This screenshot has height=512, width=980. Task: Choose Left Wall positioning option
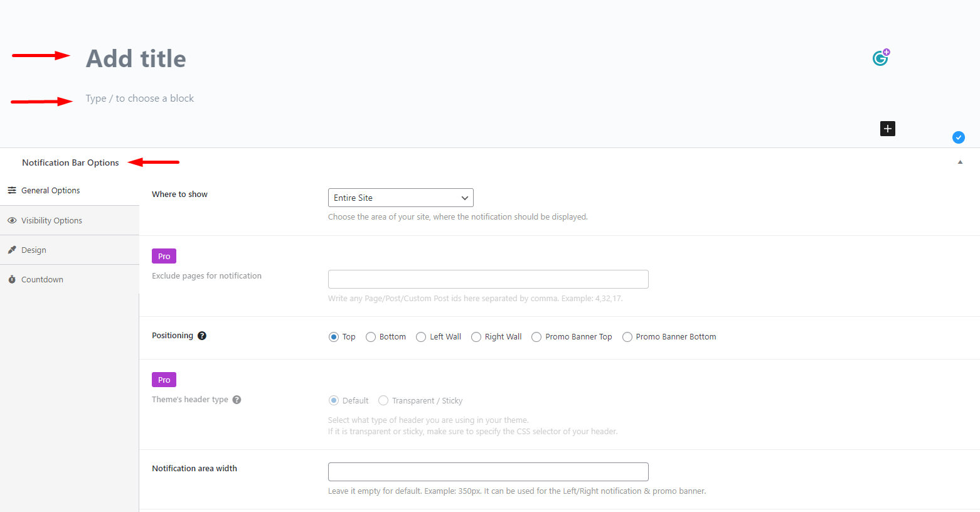point(421,337)
